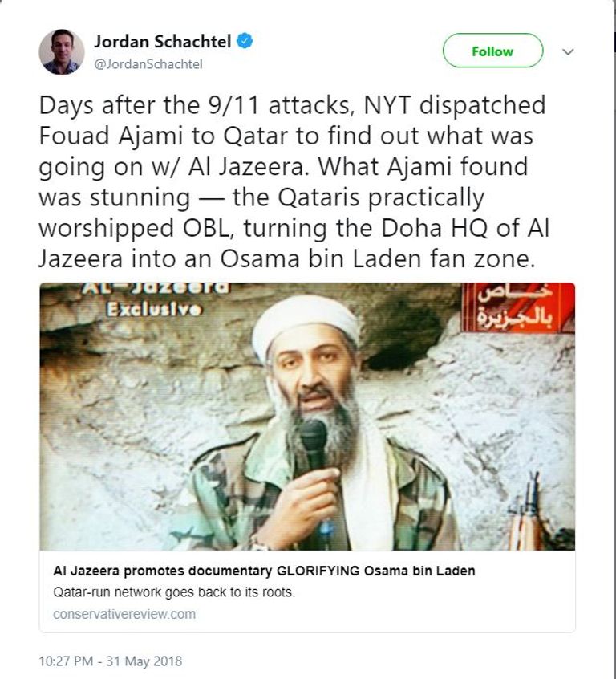Viewport: 616px width, 679px height.
Task: Open article headline about GLORIFYING documentary
Action: 264,571
